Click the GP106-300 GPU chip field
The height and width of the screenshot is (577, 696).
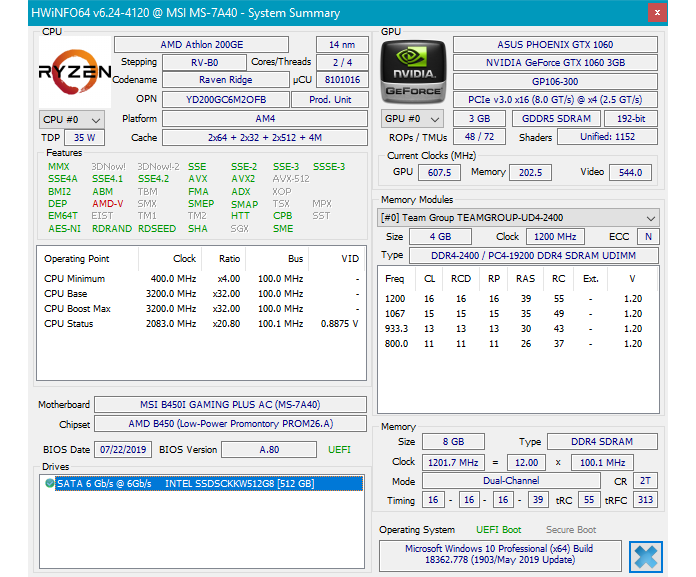tap(555, 82)
